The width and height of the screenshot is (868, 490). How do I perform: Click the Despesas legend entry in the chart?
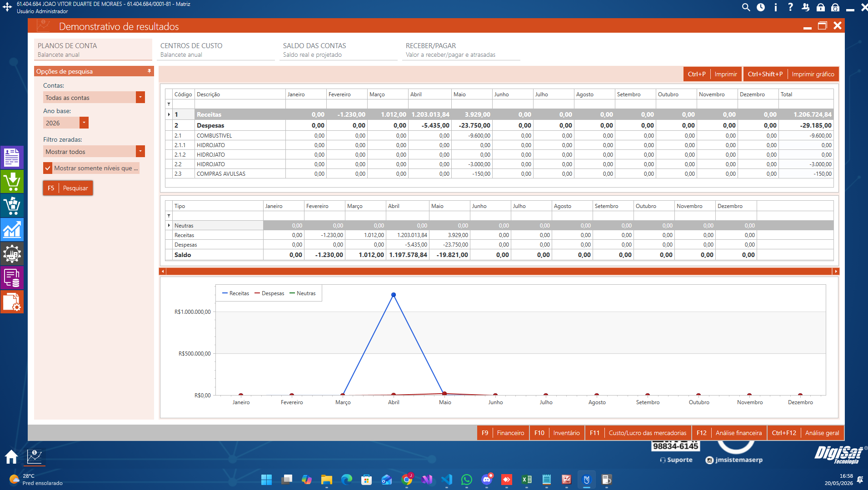point(269,293)
